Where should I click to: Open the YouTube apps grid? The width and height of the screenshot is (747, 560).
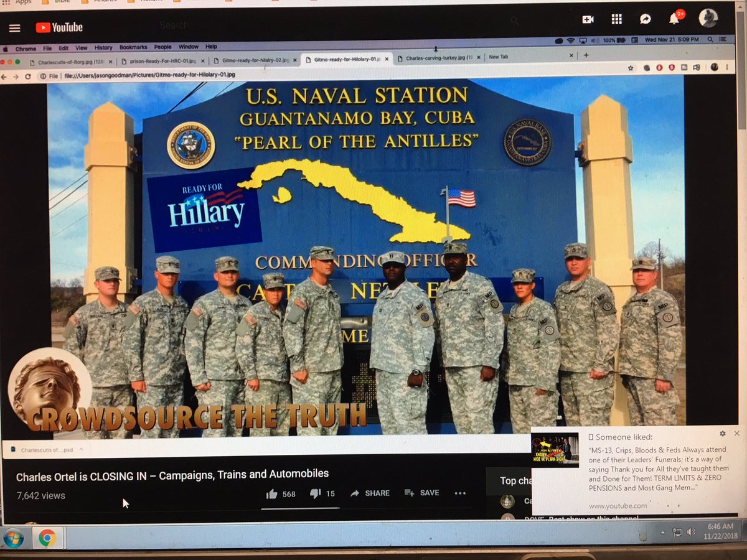point(616,19)
